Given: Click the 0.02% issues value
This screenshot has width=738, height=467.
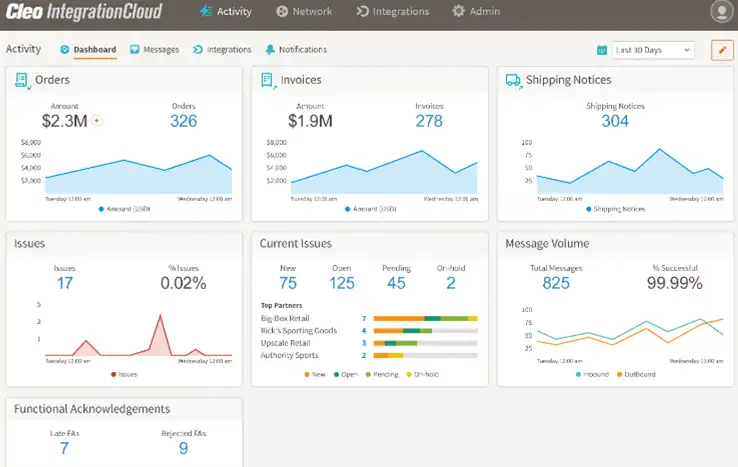Looking at the screenshot, I should (x=183, y=283).
